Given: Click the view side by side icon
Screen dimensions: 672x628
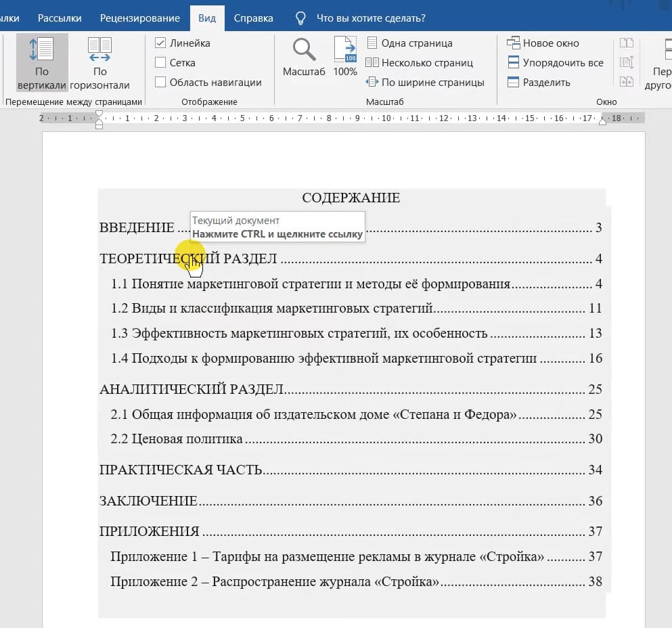Looking at the screenshot, I should (x=626, y=43).
